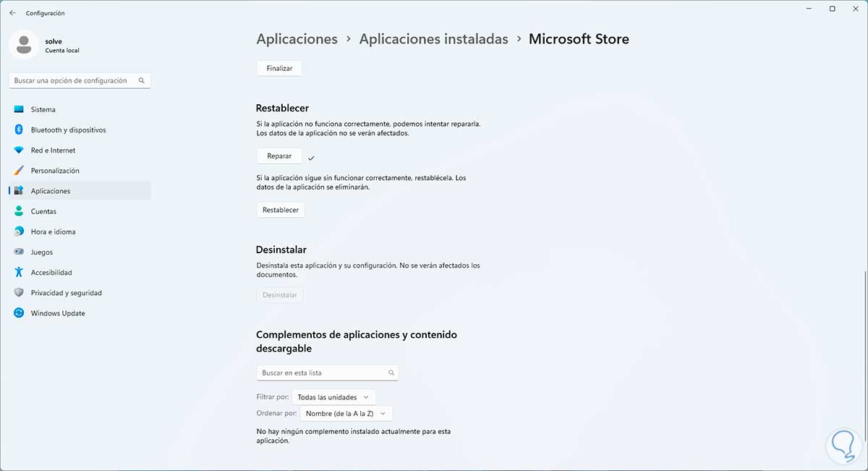Select the Accesibilidad figure icon
The height and width of the screenshot is (471, 868).
(19, 272)
